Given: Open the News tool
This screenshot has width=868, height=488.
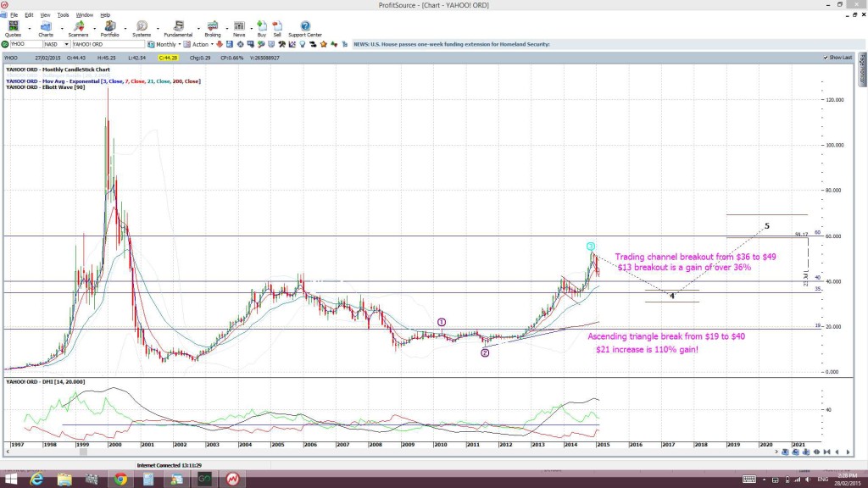Looking at the screenshot, I should pos(239,28).
